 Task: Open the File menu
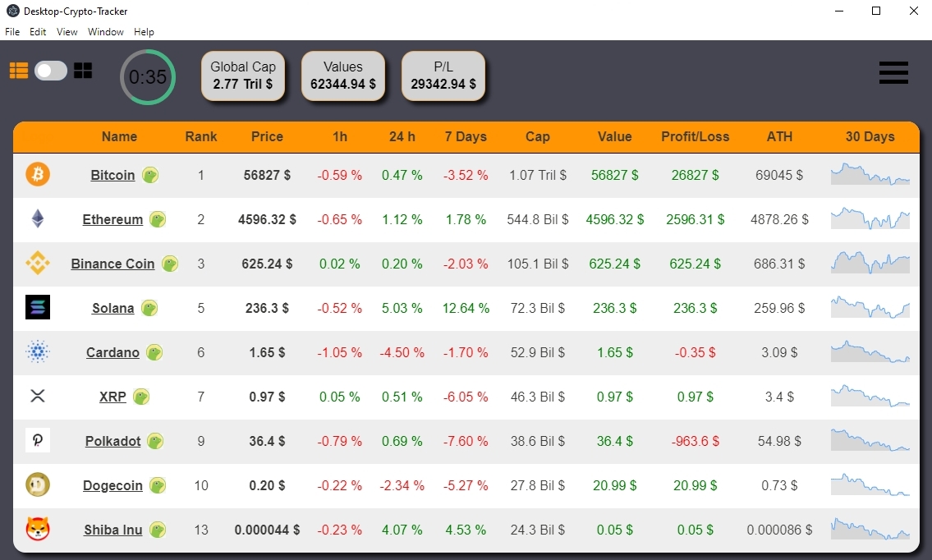point(11,32)
